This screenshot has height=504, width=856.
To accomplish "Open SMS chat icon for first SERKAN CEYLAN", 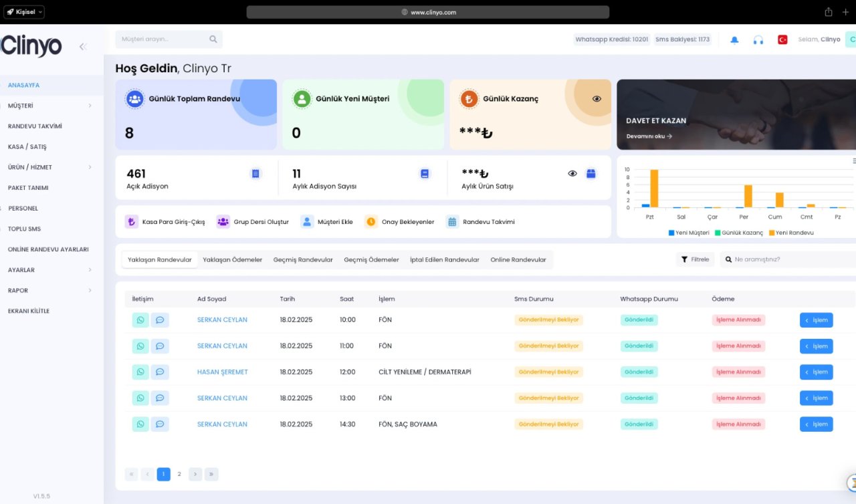I will (x=160, y=320).
